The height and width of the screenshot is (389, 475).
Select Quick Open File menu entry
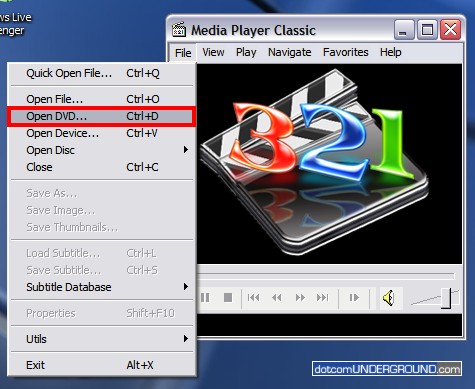[x=101, y=73]
